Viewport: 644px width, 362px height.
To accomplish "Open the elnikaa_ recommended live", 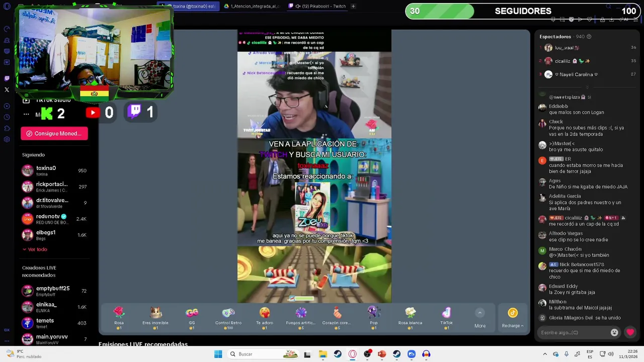I will click(x=54, y=307).
